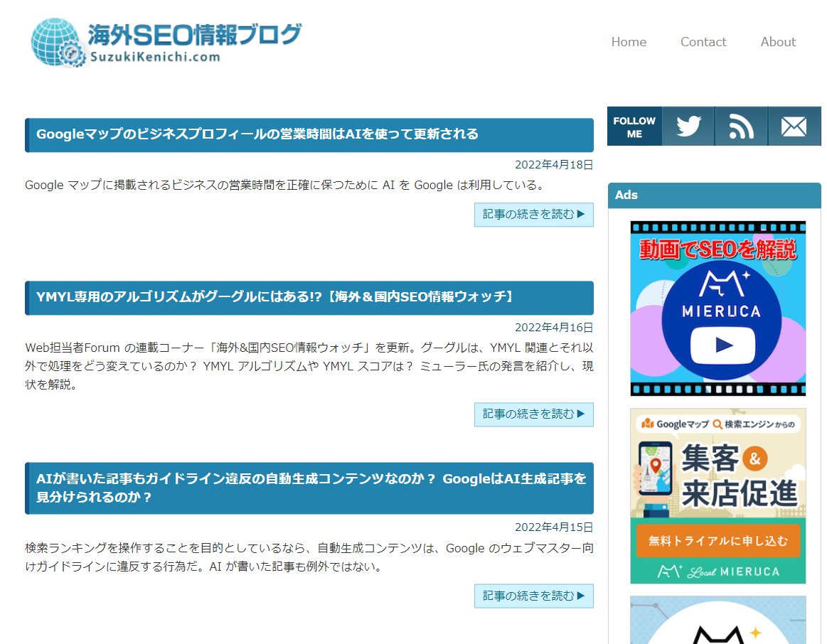This screenshot has height=644, width=827.
Task: Open the Twitter follow icon
Action: click(x=688, y=127)
